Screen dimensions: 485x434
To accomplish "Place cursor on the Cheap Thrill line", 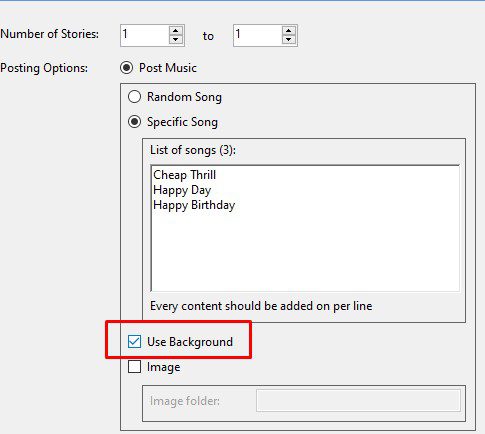I will [184, 175].
